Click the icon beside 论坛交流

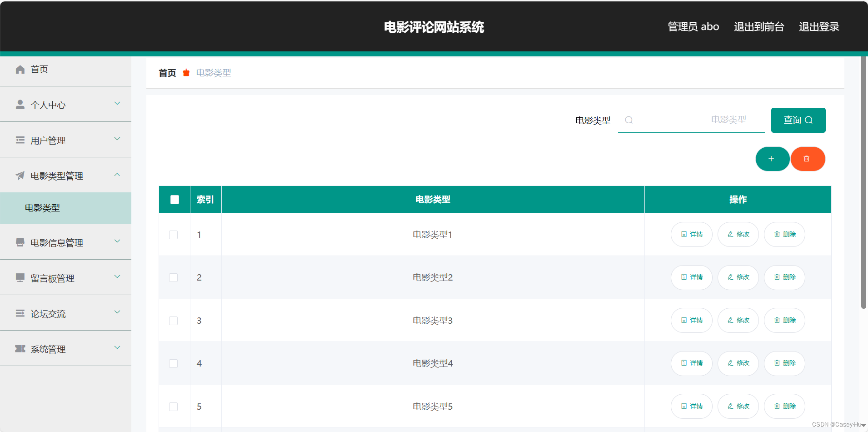coord(20,313)
